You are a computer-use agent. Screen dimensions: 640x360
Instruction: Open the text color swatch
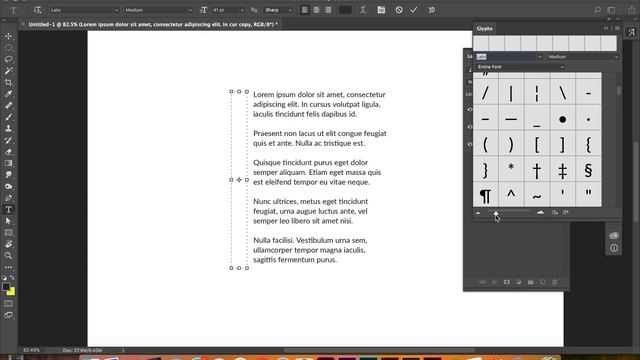tap(345, 10)
